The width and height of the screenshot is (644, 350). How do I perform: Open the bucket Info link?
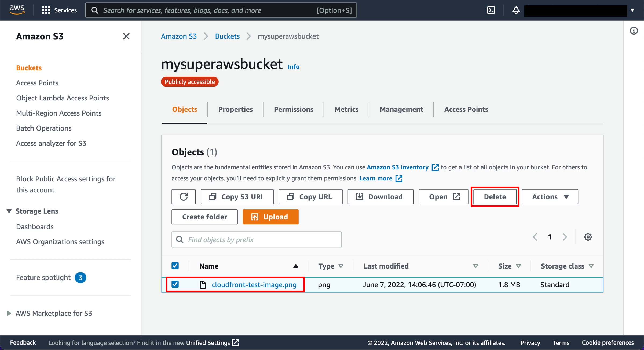(294, 67)
